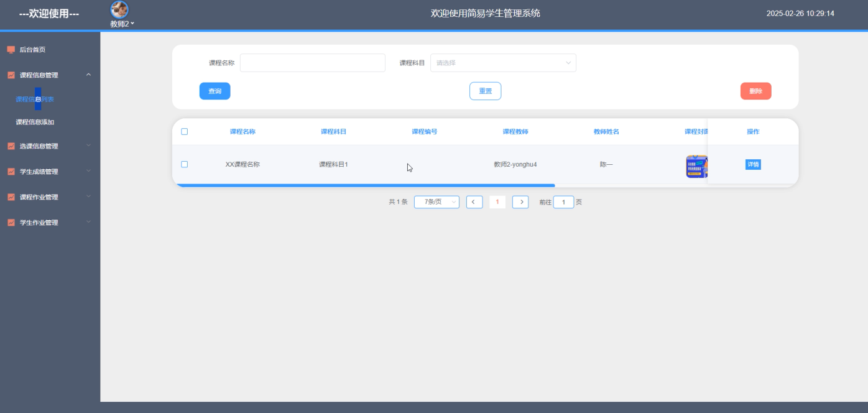This screenshot has height=413, width=868.
Task: Open the 课程作业管理 menu label
Action: click(x=39, y=197)
